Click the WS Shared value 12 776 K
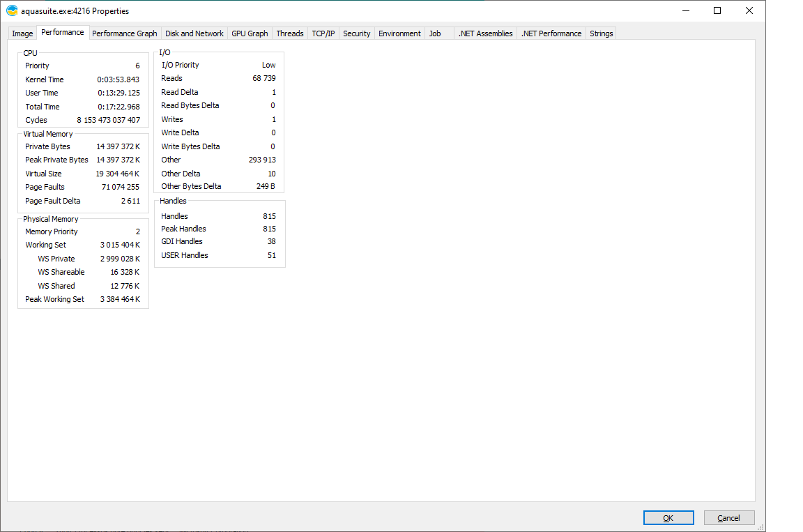The height and width of the screenshot is (532, 803). coord(125,286)
